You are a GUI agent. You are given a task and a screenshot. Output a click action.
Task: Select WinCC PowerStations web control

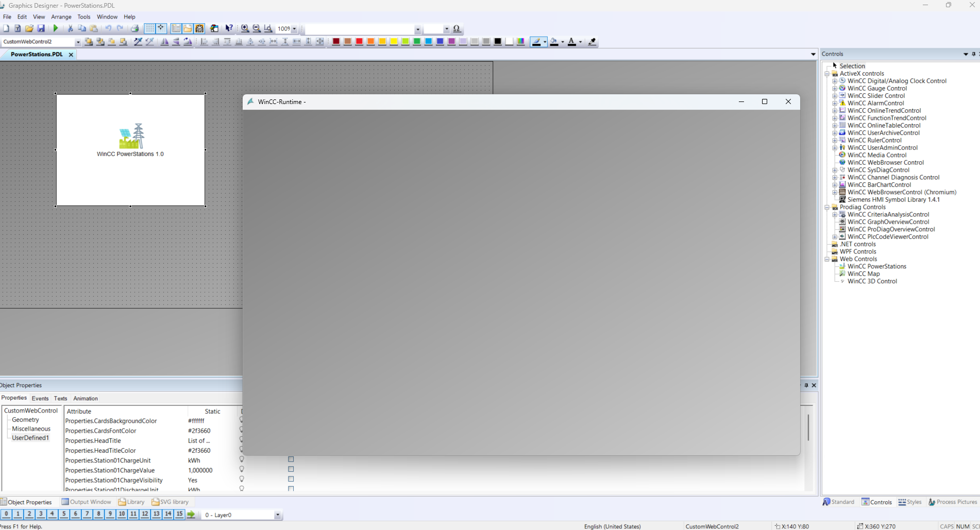tap(877, 267)
